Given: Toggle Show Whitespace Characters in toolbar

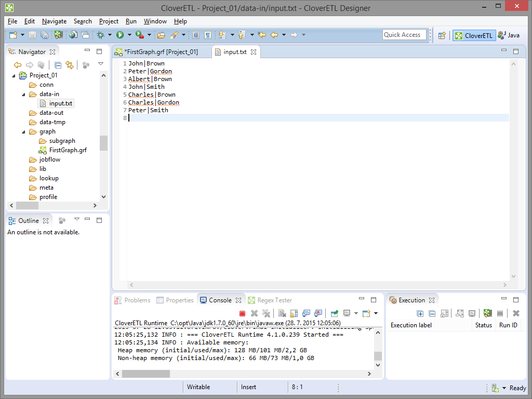Looking at the screenshot, I should coord(208,35).
